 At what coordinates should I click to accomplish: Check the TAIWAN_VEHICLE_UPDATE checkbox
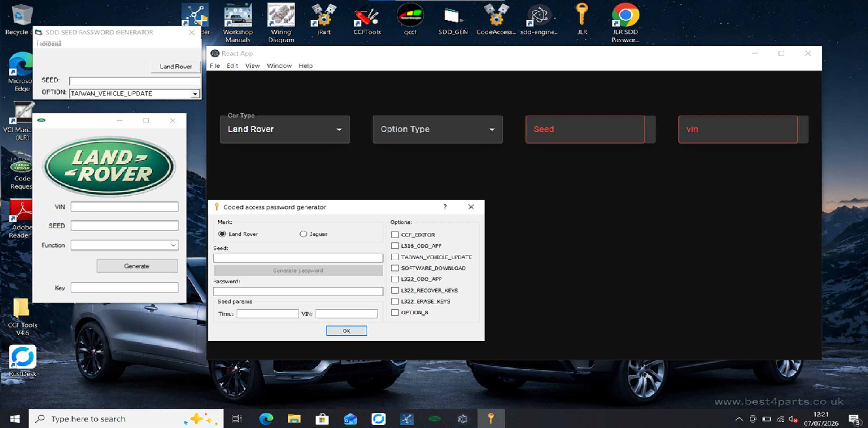click(x=395, y=257)
